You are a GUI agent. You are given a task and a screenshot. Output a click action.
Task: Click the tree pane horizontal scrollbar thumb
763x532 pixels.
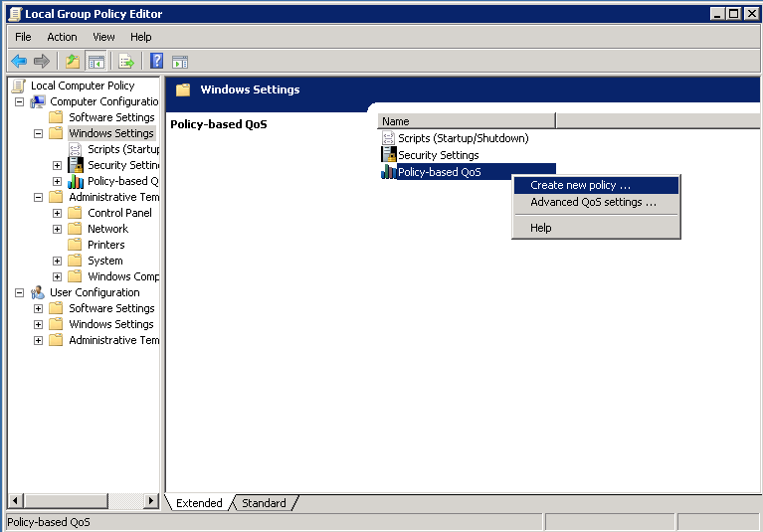[x=66, y=500]
